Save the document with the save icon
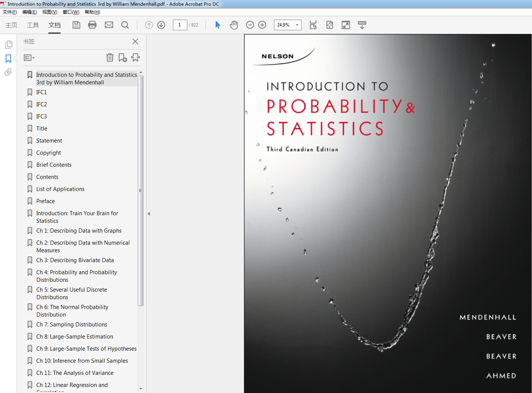Image resolution: width=532 pixels, height=393 pixels. point(76,25)
